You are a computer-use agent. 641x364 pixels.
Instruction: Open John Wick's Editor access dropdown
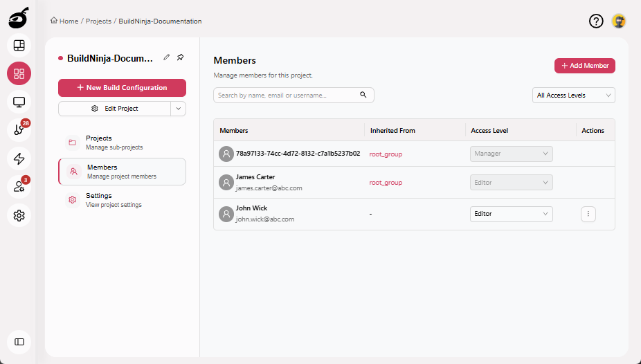click(511, 214)
